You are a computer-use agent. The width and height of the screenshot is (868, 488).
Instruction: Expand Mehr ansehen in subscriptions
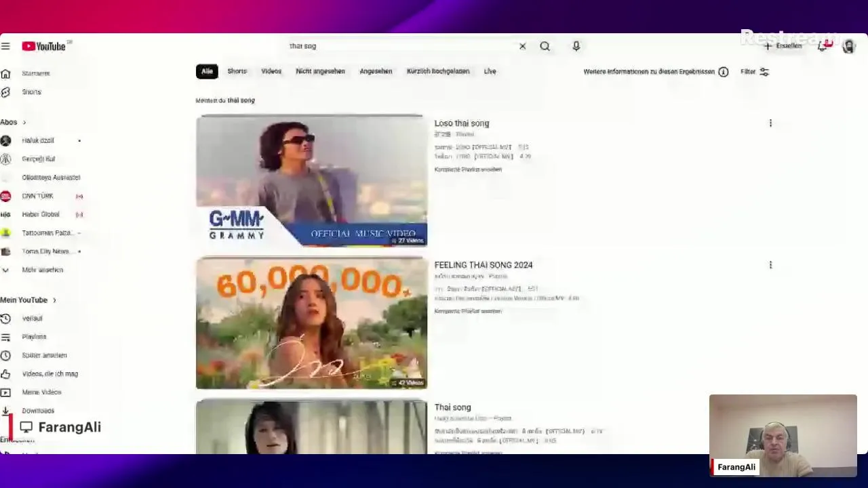pos(42,270)
